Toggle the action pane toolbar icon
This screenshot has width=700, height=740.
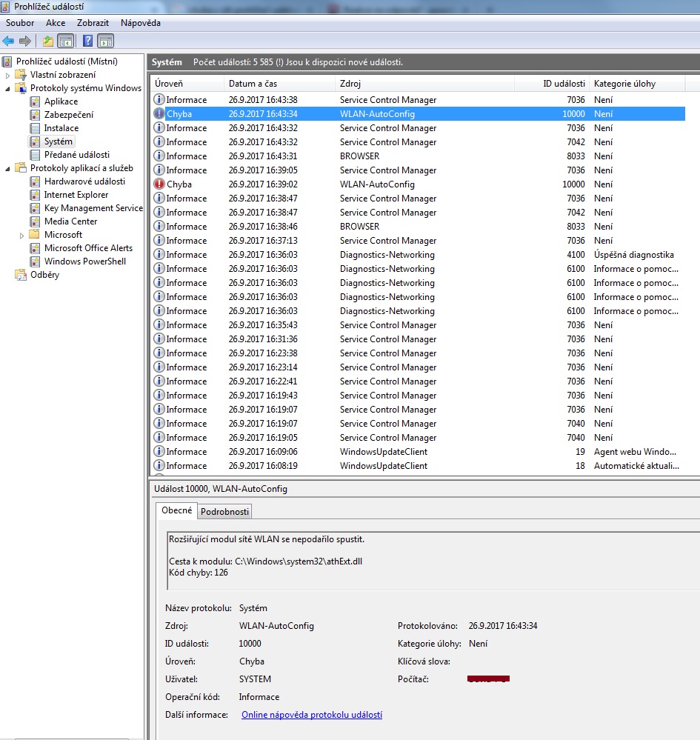pos(106,41)
